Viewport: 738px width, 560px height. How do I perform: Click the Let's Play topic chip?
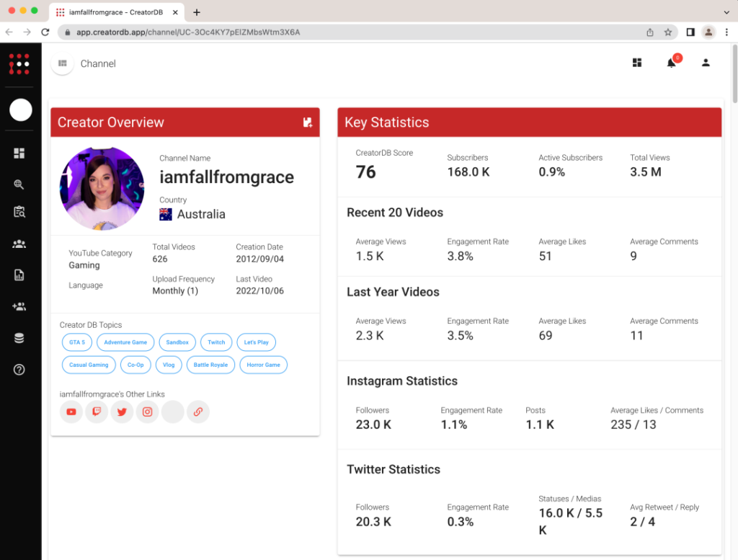pyautogui.click(x=257, y=342)
